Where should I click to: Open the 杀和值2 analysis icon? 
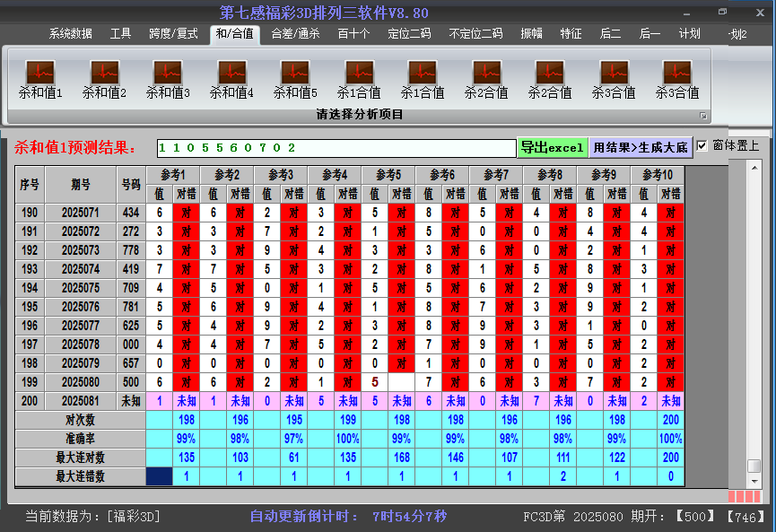click(x=104, y=80)
